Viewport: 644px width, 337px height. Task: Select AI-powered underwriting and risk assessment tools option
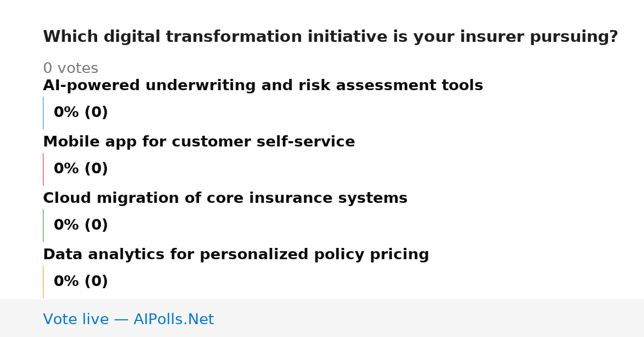coord(263,86)
